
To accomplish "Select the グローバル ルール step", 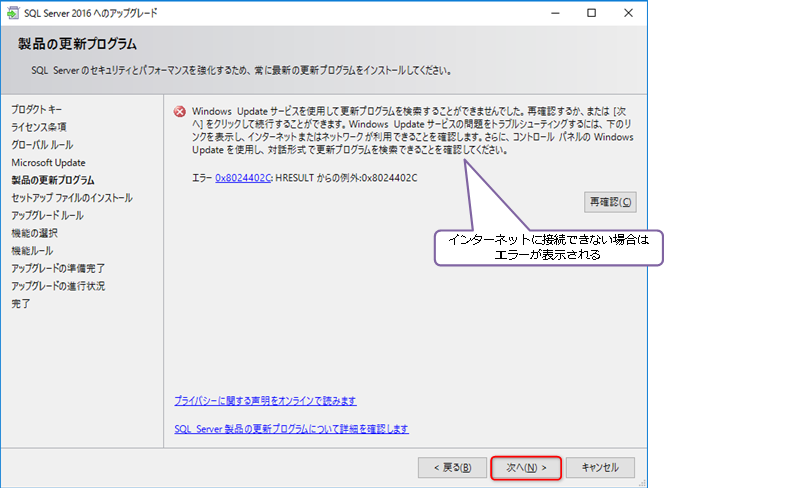I will 42,145.
